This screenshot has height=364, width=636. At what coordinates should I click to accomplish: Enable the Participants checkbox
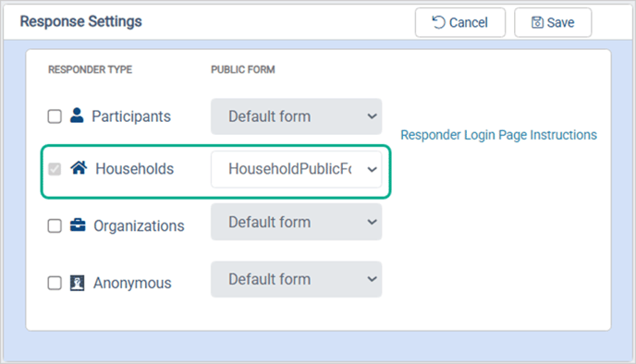pos(55,116)
